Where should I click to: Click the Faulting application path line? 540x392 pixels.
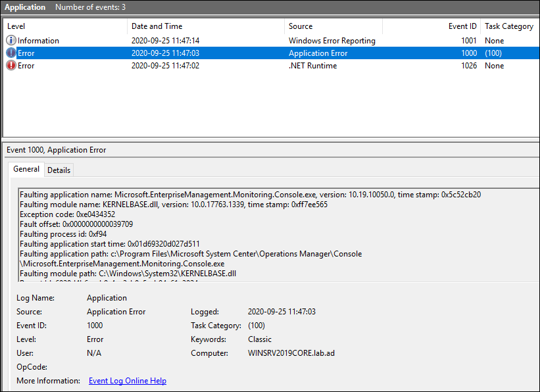pyautogui.click(x=191, y=258)
